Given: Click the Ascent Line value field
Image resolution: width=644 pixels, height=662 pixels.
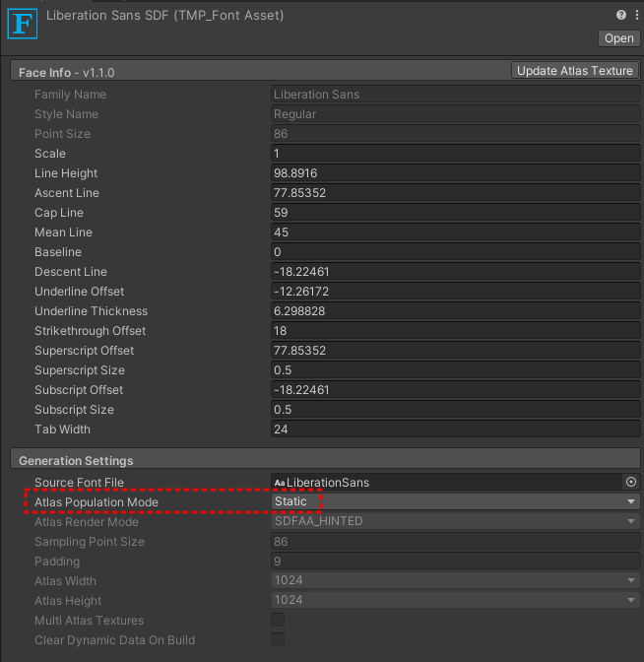Looking at the screenshot, I should 455,193.
